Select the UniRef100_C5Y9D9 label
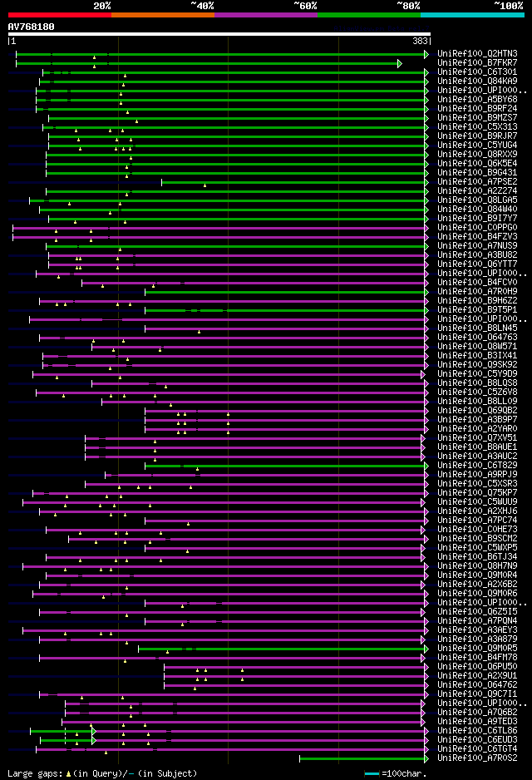 [x=477, y=374]
